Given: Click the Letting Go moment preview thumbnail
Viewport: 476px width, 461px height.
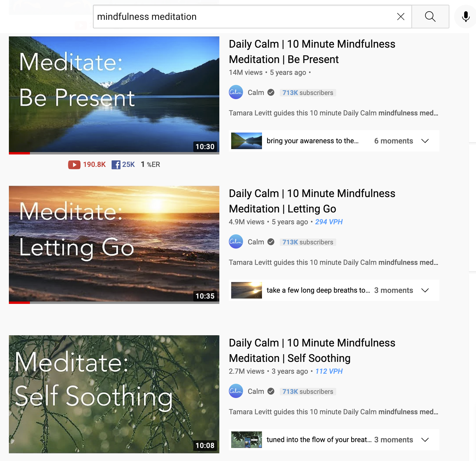Looking at the screenshot, I should [x=247, y=290].
